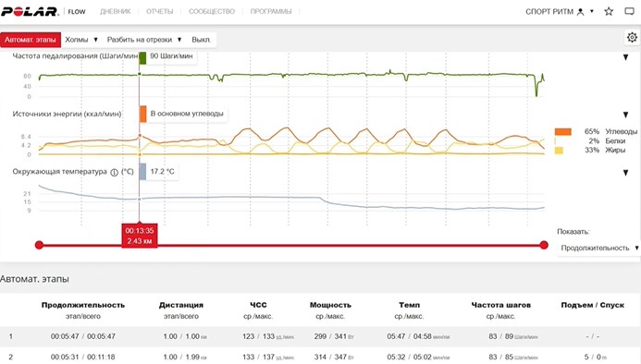Open the Продолжительность display dropdown

(x=598, y=248)
